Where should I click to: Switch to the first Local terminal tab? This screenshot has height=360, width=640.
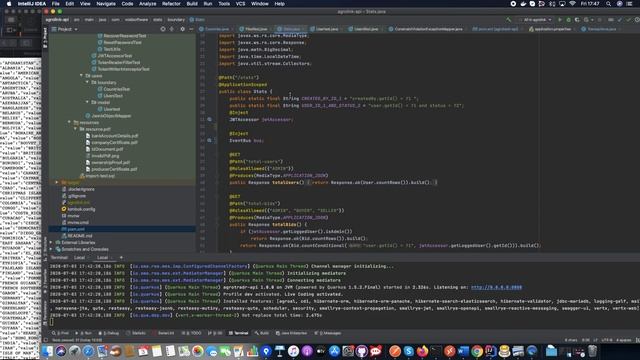click(x=80, y=258)
